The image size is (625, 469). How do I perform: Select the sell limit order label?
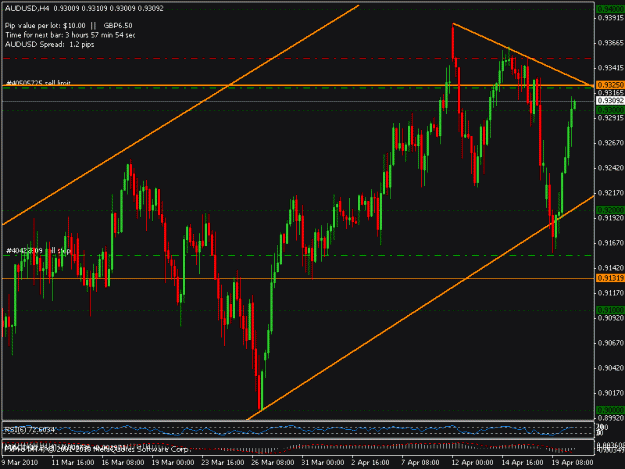click(38, 82)
